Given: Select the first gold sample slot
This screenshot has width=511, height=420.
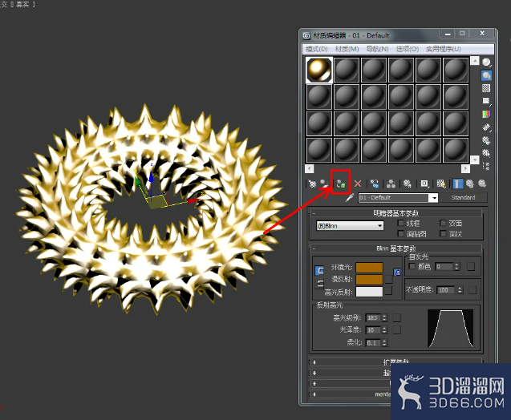Looking at the screenshot, I should 319,70.
